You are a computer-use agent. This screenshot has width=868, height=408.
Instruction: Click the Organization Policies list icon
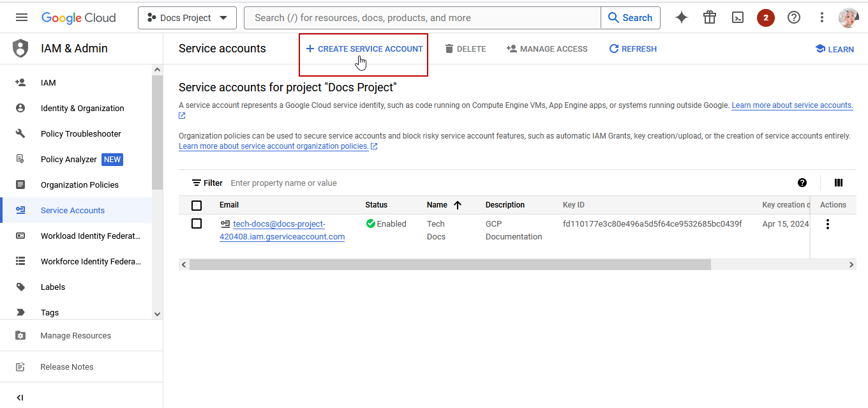click(x=20, y=185)
